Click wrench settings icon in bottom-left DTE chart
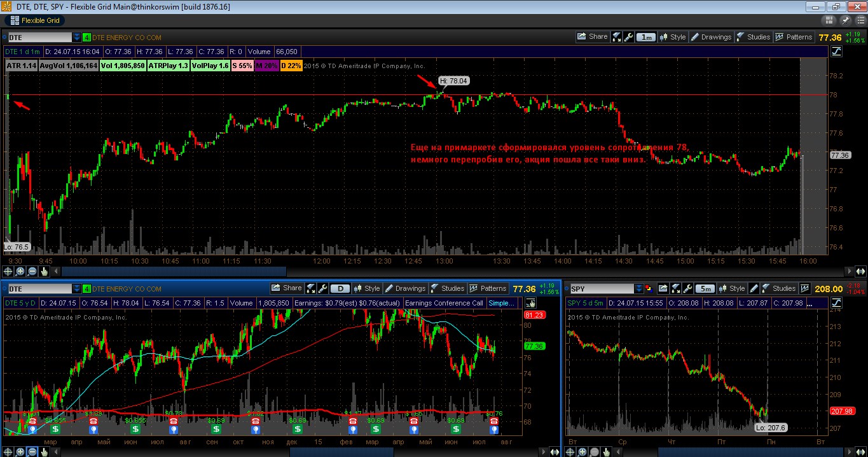Screen dimensions: 868x457 (x=323, y=288)
